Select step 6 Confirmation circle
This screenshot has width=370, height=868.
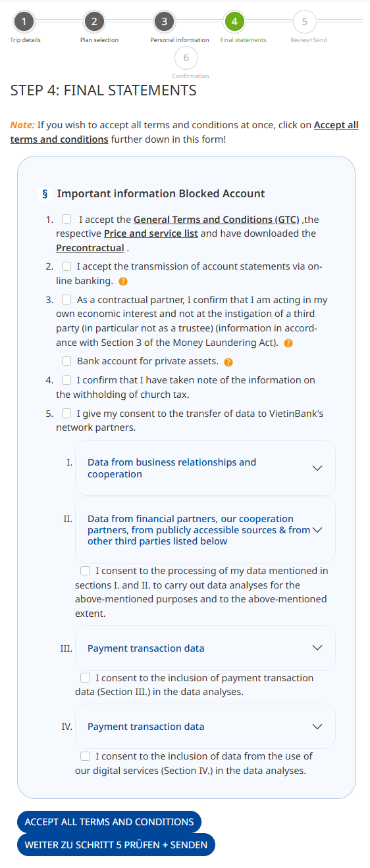point(186,58)
